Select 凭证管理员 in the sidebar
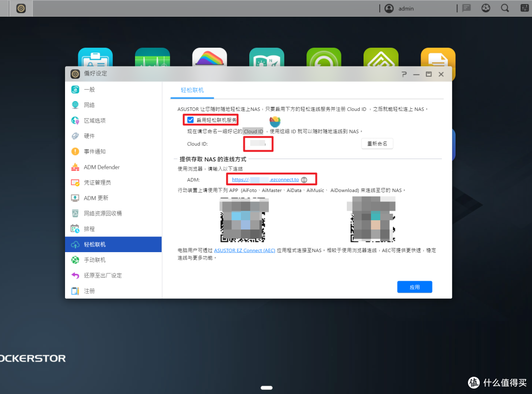Screen dimensions: 532x394 click(99, 182)
